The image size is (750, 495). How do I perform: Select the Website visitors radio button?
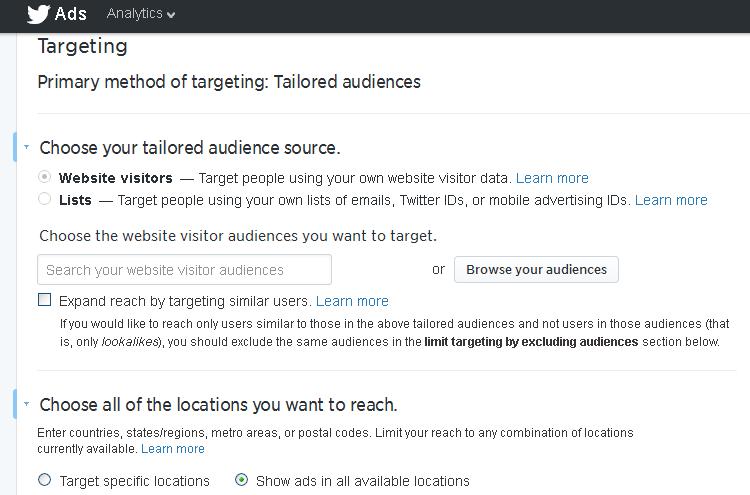tap(44, 177)
